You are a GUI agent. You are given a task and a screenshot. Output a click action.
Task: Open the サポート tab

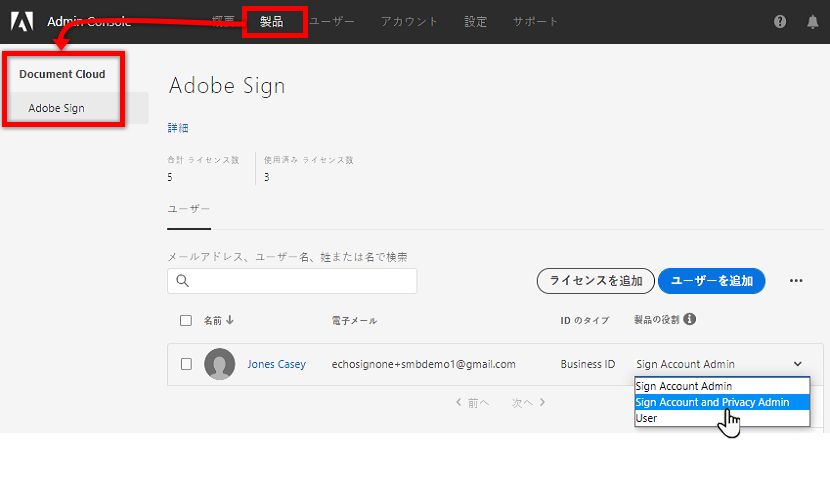point(535,22)
